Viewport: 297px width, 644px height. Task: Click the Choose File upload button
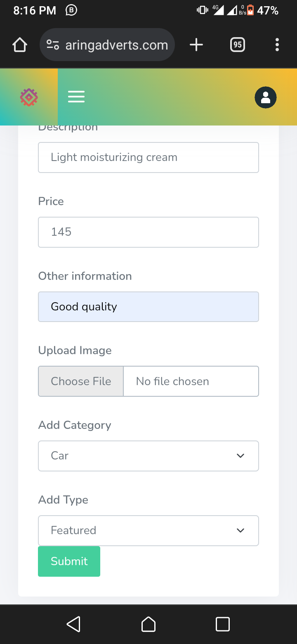(x=81, y=381)
